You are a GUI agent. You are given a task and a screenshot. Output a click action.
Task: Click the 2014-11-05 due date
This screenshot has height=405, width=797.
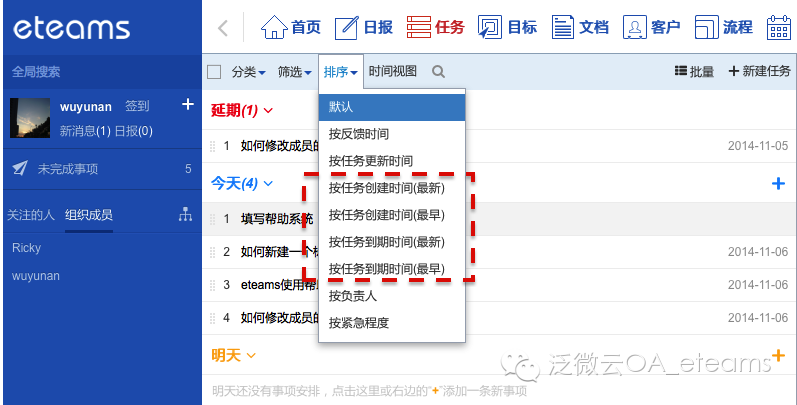(758, 146)
